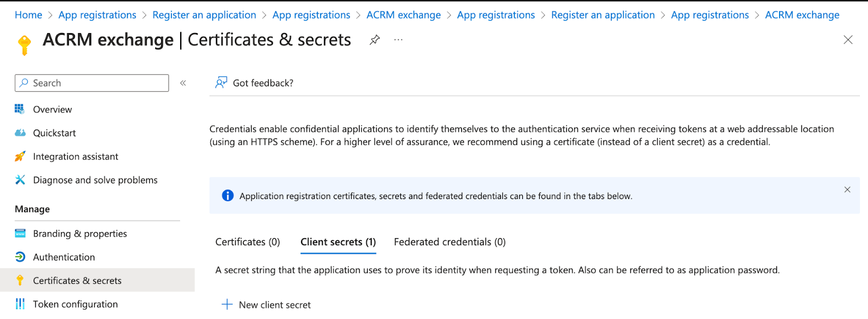This screenshot has width=868, height=319.
Task: Click the Integration assistant rocket icon
Action: click(20, 156)
